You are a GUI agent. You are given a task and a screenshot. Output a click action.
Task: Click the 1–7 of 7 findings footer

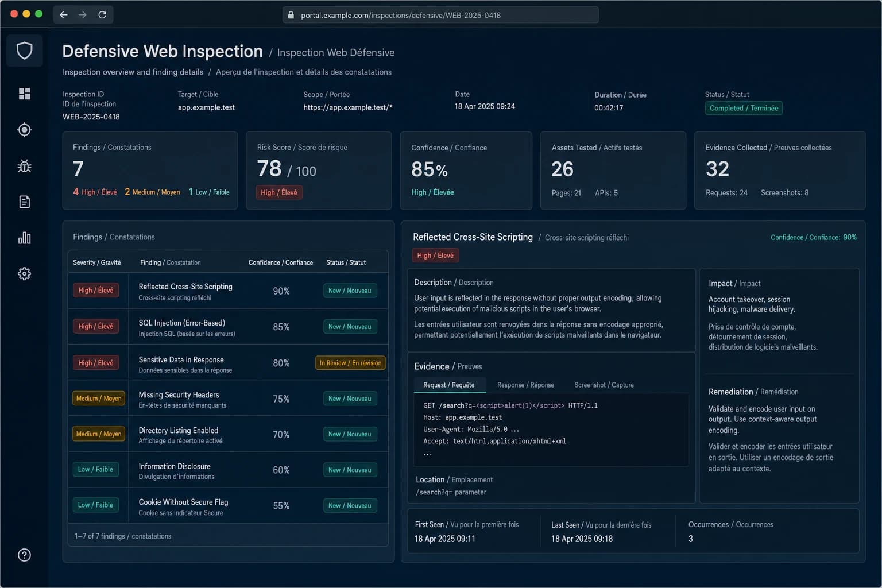[123, 536]
